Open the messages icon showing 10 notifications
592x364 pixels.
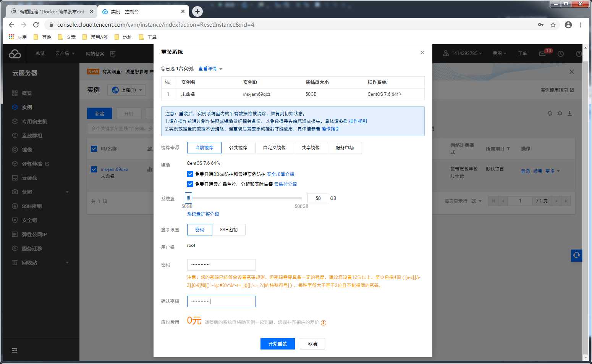[543, 54]
